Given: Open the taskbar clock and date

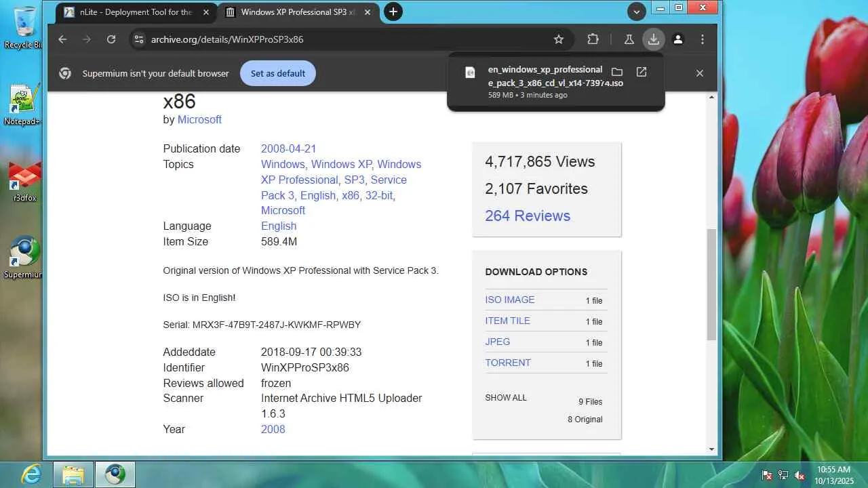Looking at the screenshot, I should point(833,474).
